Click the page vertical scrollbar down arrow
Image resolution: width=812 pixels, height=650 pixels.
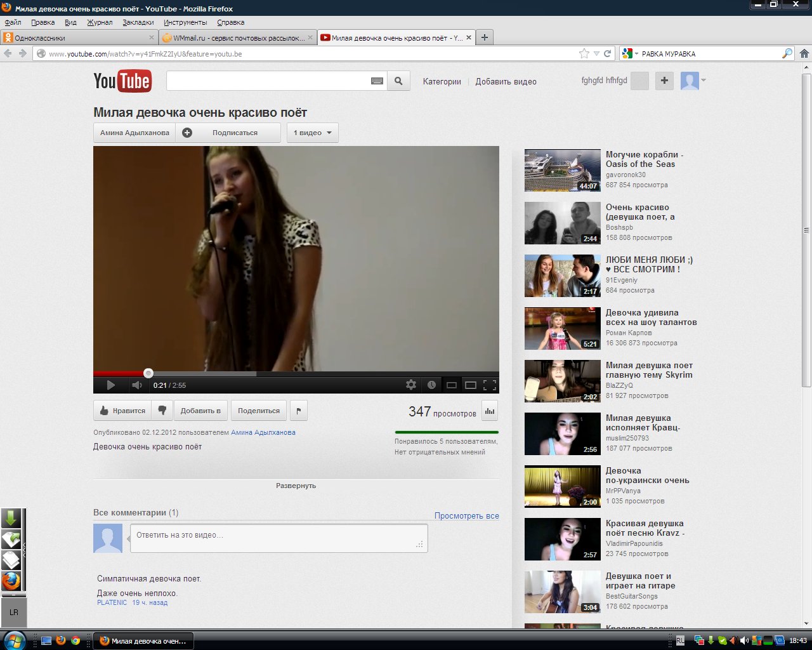[x=806, y=624]
